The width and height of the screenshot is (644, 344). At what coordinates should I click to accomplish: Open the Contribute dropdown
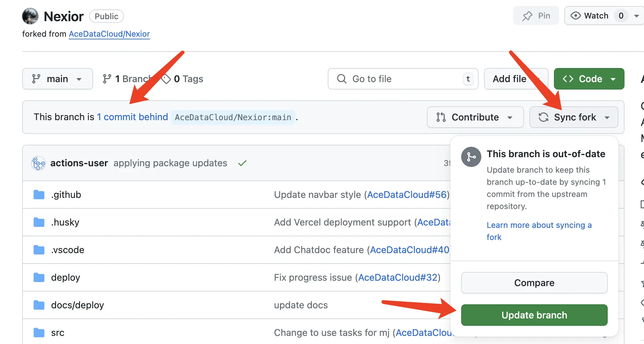pyautogui.click(x=475, y=117)
